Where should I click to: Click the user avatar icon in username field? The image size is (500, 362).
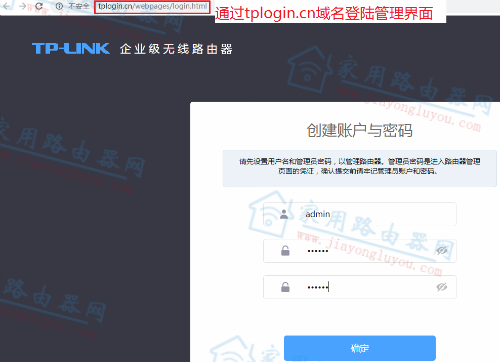(x=284, y=214)
